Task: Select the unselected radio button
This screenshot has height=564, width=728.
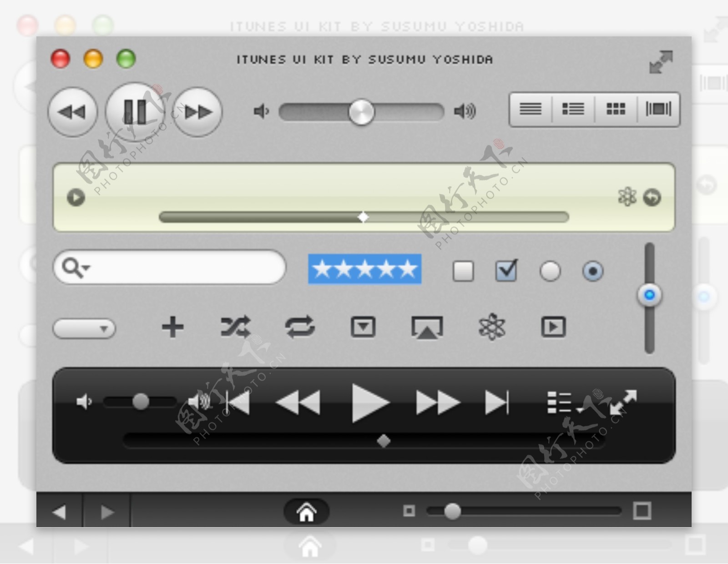Action: (550, 272)
